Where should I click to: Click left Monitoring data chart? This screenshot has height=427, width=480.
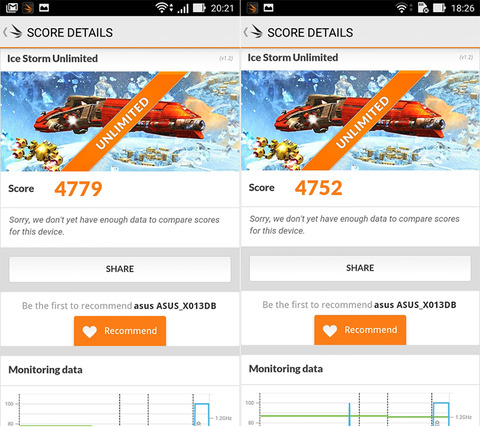(120, 410)
